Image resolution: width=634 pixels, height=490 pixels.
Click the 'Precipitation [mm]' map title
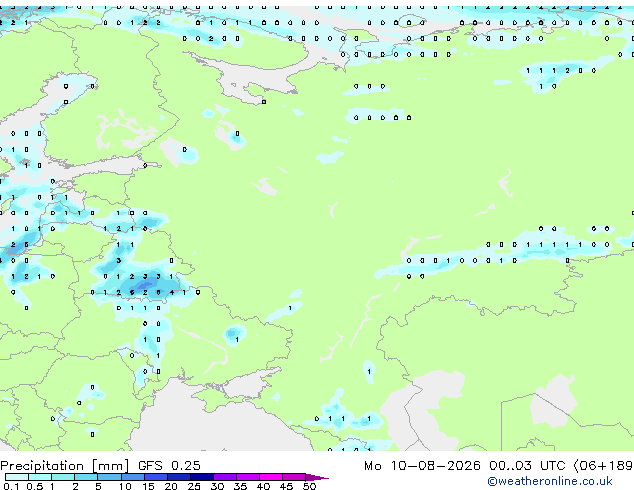(65, 465)
